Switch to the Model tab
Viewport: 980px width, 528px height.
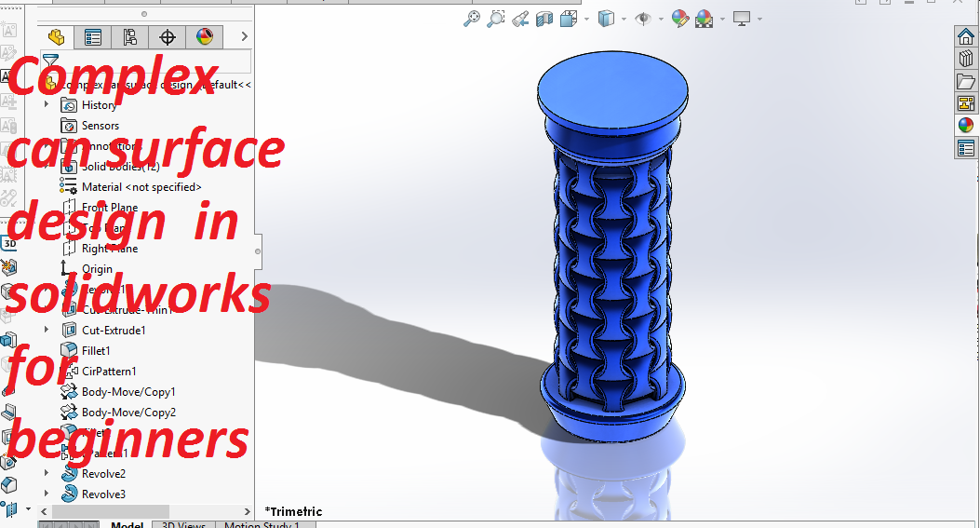click(x=127, y=524)
